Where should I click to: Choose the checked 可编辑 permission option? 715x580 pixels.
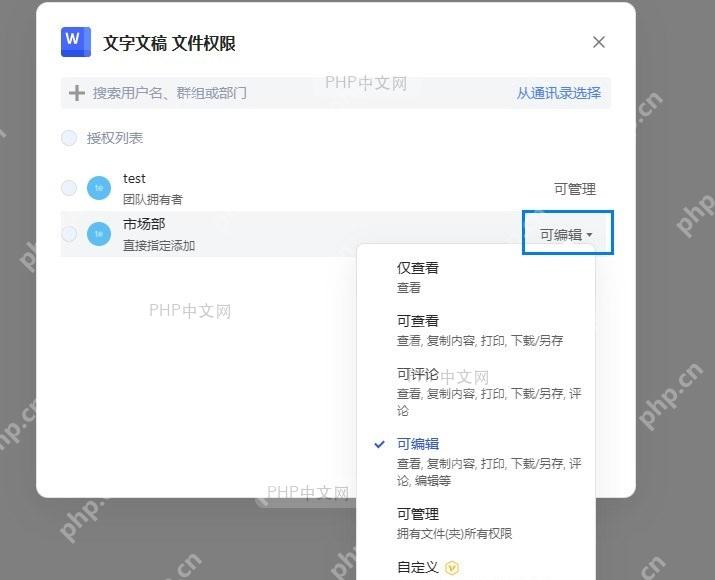click(x=476, y=461)
